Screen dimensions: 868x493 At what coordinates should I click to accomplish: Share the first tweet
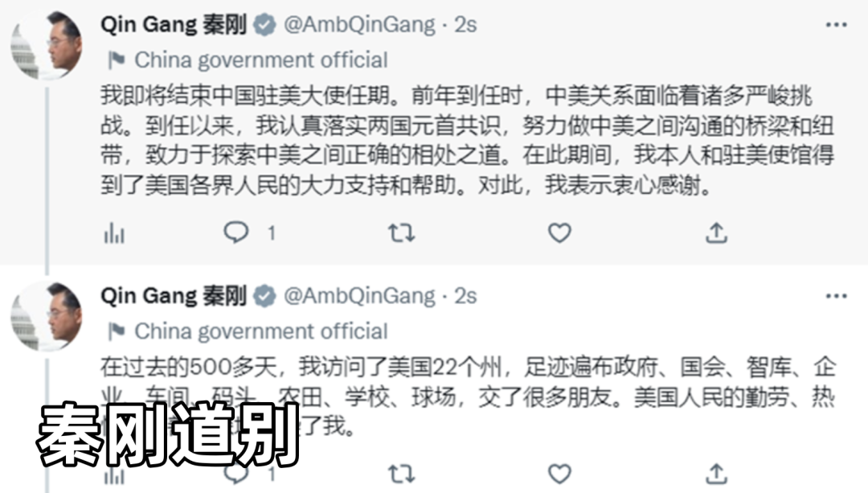tap(716, 232)
